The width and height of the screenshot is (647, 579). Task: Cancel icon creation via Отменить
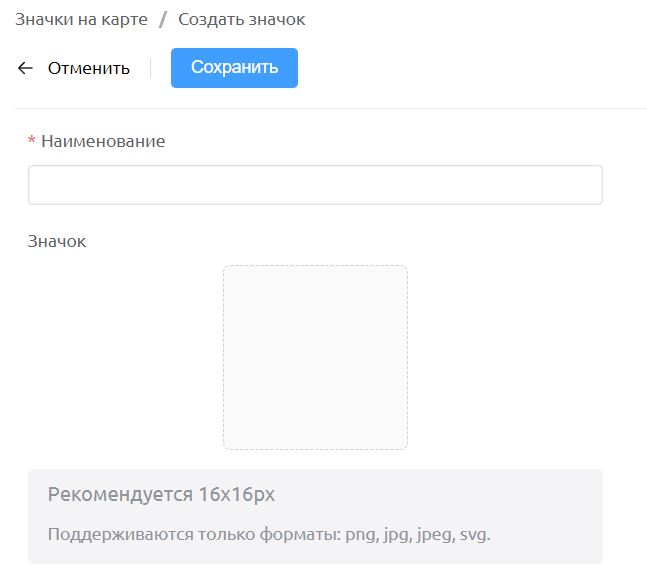tap(89, 68)
